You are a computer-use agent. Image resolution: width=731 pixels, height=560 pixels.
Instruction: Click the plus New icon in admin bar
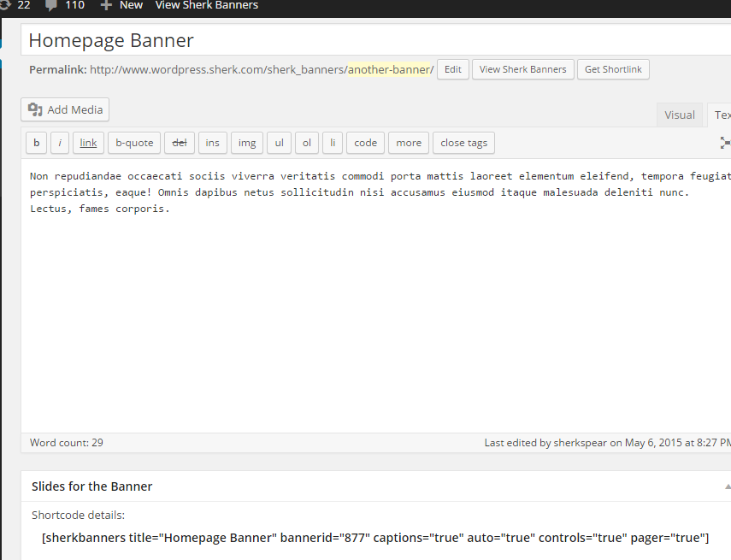(x=107, y=5)
